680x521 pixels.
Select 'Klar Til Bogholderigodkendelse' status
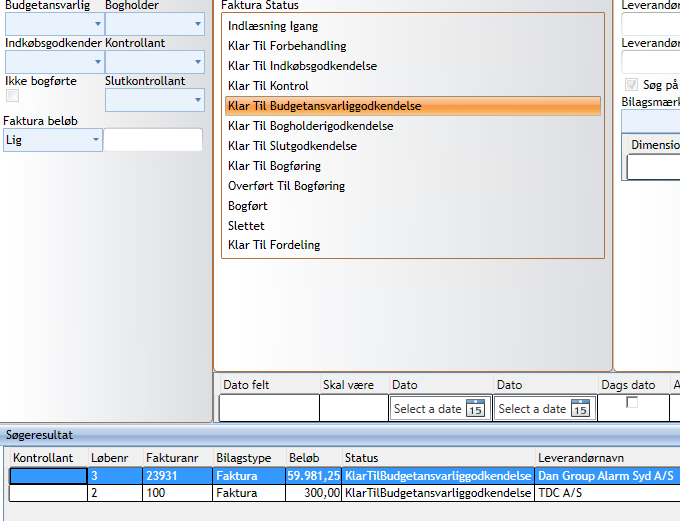[x=413, y=126]
